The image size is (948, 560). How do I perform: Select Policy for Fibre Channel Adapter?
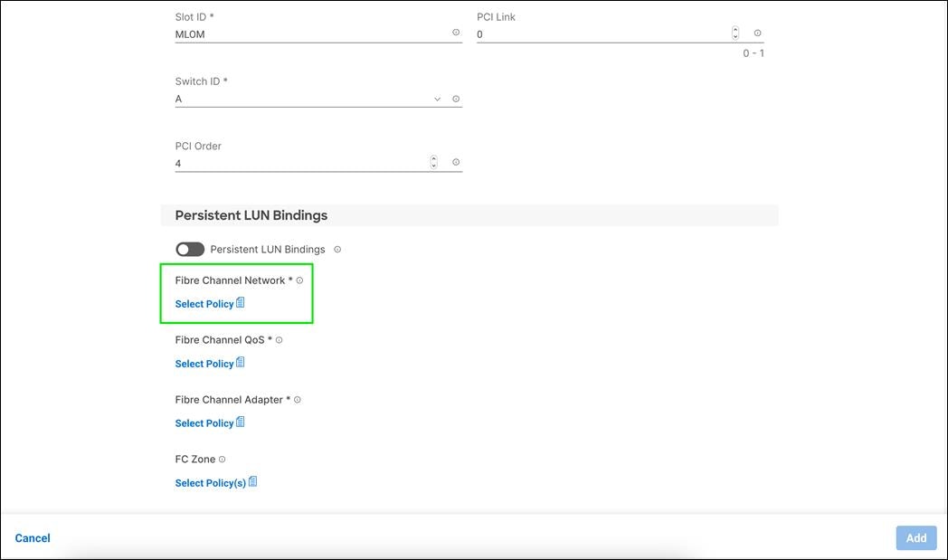[x=204, y=423]
